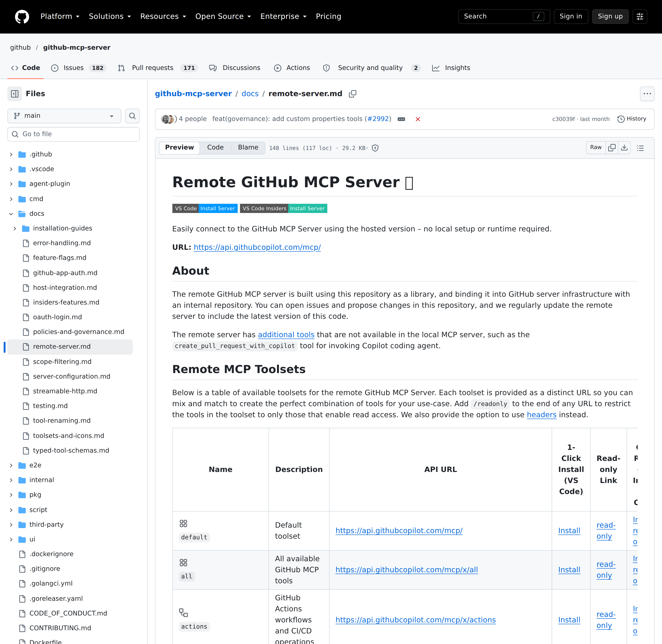Open the Actions tab
The image size is (662, 644).
(x=292, y=68)
